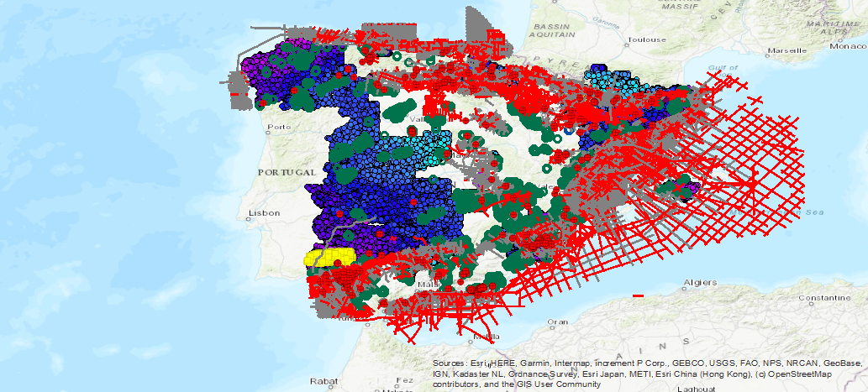Screen dimensions: 868x392
Task: Click the Monaco label on the map
Action: click(x=849, y=46)
